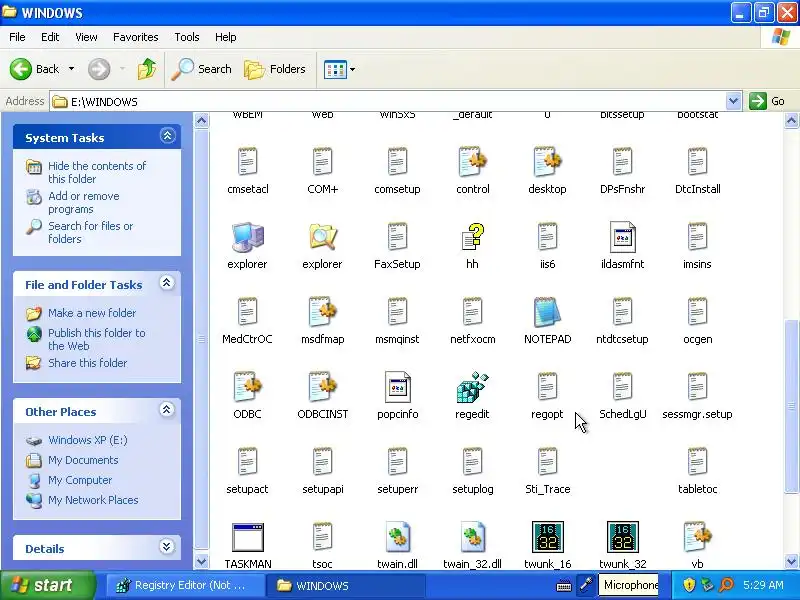Select the ildasmfnt font file icon
Screen dimensions: 800x600
pos(622,237)
